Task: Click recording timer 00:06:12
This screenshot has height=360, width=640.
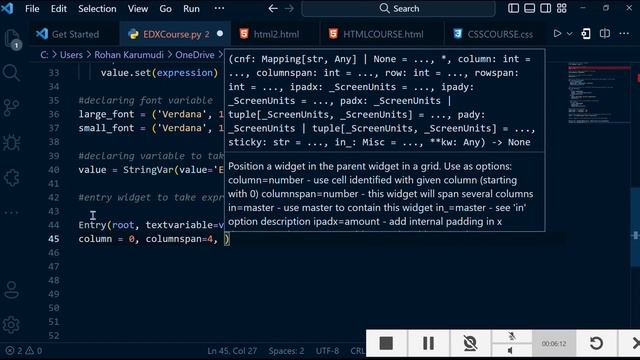Action: click(x=554, y=344)
